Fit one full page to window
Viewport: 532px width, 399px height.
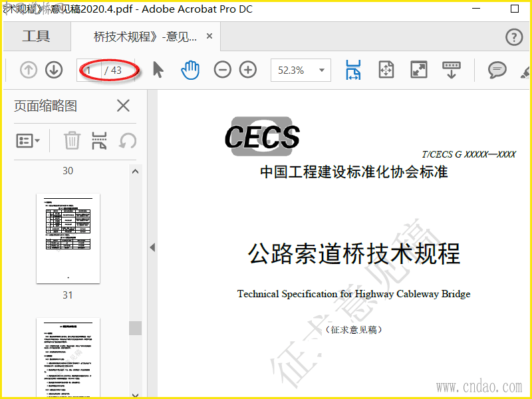click(386, 70)
